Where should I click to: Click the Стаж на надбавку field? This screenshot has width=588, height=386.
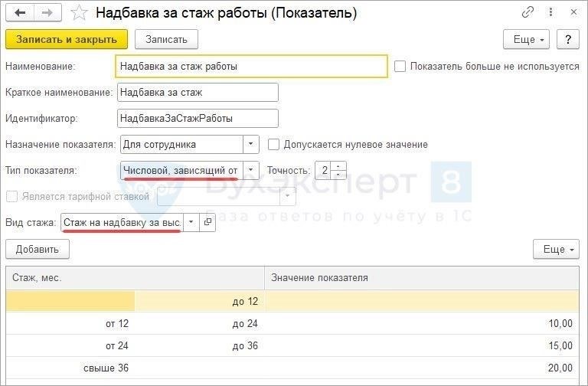122,222
